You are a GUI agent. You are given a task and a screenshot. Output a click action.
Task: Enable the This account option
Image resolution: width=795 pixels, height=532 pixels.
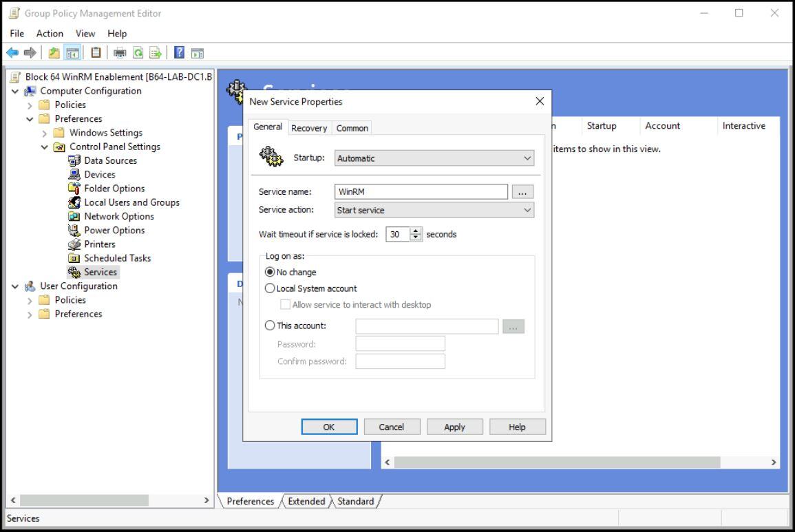coord(270,326)
